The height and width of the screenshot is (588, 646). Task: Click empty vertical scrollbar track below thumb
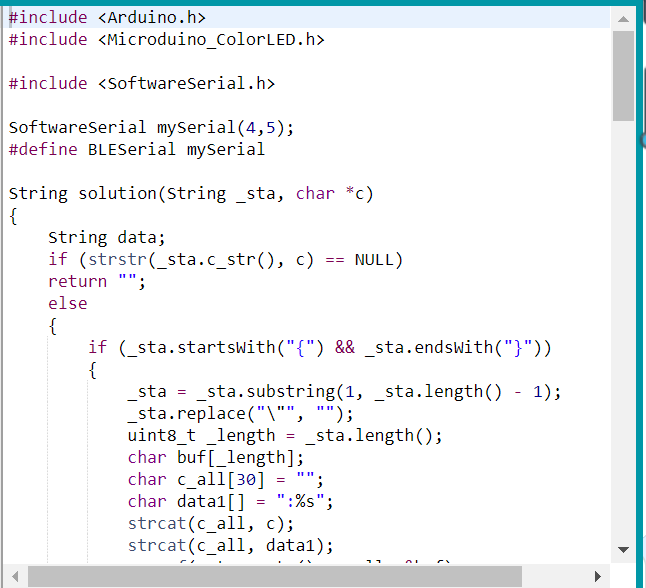point(623,330)
